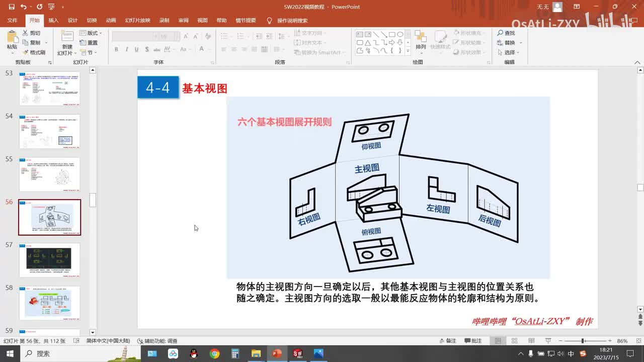Toggle Italic formatting button
Image resolution: width=644 pixels, height=362 pixels.
tap(126, 49)
